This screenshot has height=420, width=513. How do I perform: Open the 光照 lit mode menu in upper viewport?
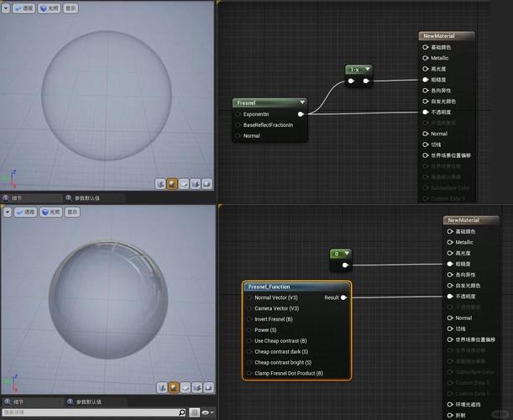point(49,8)
